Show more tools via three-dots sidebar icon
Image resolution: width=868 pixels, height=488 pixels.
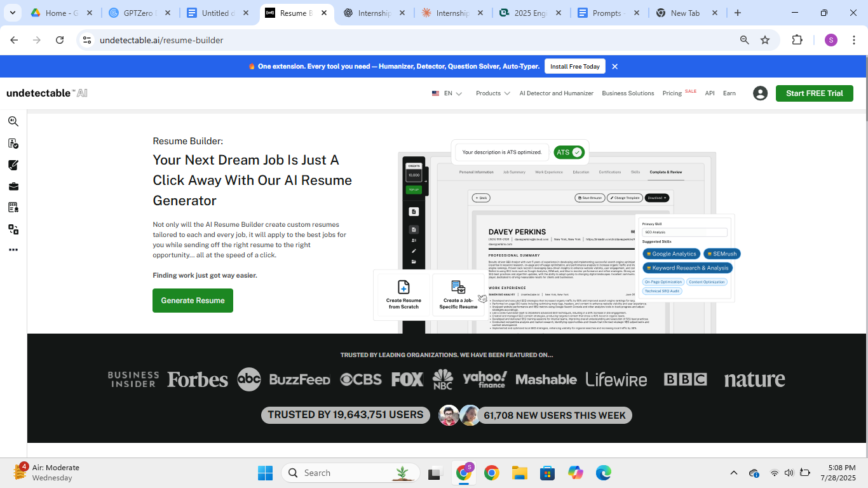[x=13, y=250]
